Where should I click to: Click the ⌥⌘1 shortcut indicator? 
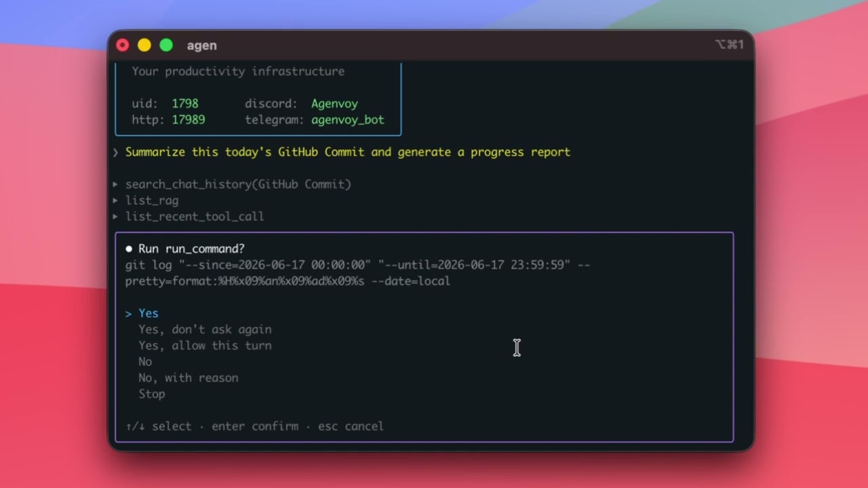coord(729,45)
